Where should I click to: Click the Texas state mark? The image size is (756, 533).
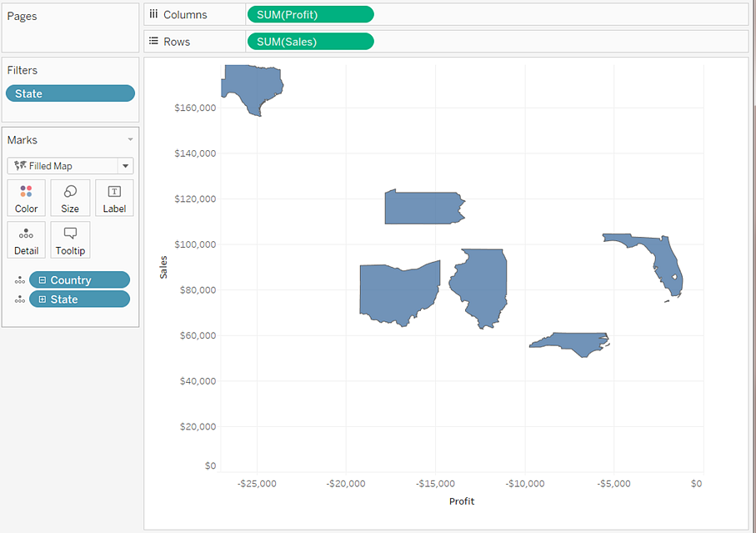[x=254, y=88]
